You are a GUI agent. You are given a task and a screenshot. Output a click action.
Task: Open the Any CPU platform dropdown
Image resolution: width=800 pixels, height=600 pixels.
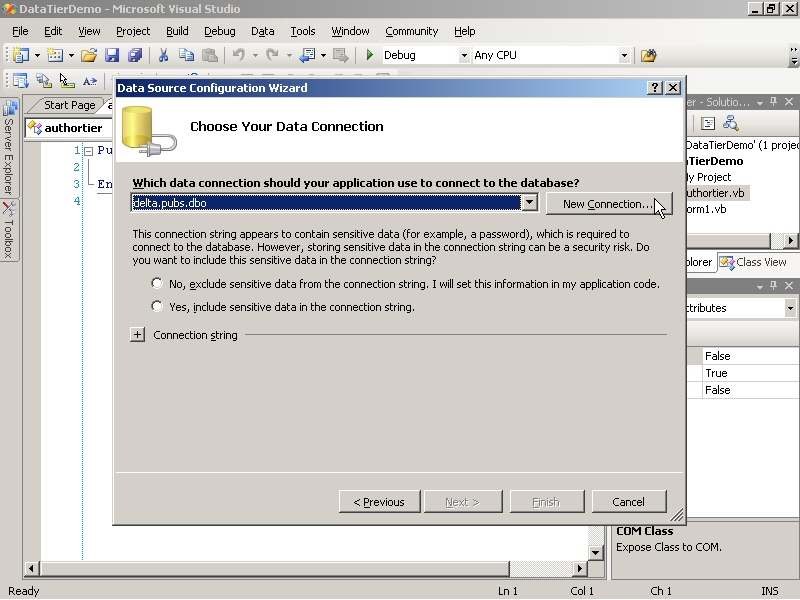pyautogui.click(x=624, y=55)
